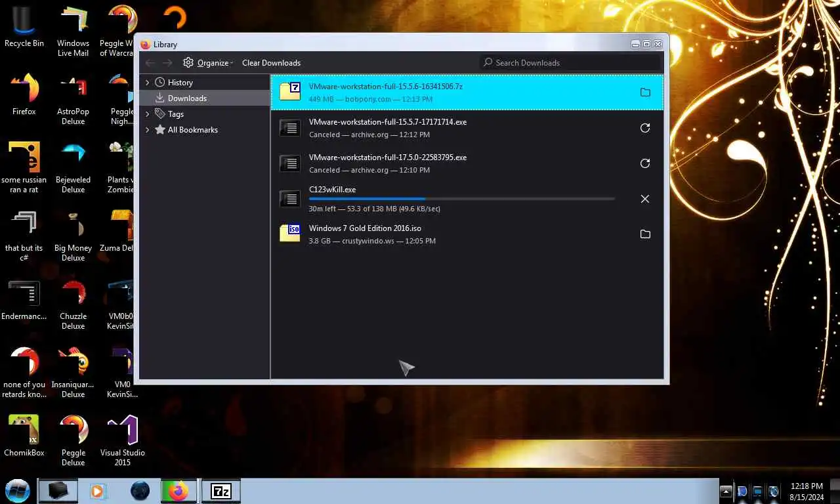
Task: Open the media player taskbar icon
Action: tap(97, 491)
